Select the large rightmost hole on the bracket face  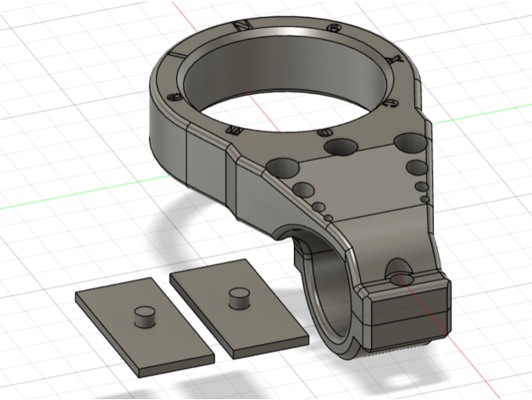coord(410,141)
